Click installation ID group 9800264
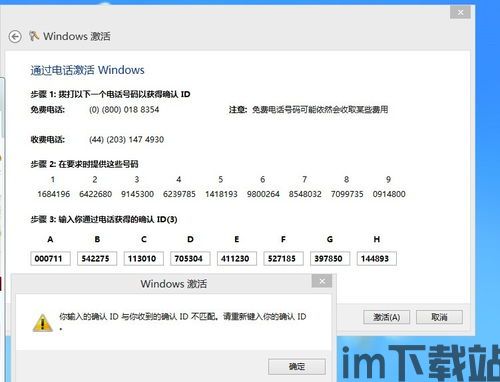This screenshot has width=500, height=382. 263,194
